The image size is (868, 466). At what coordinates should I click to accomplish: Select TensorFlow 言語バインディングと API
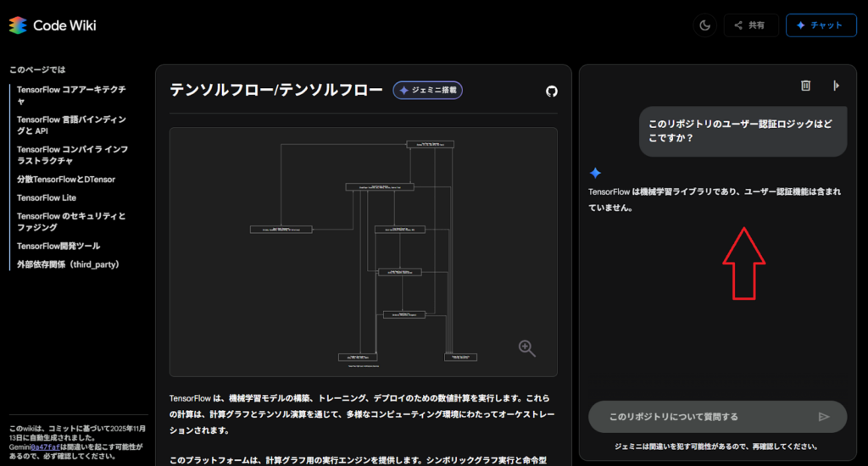72,125
